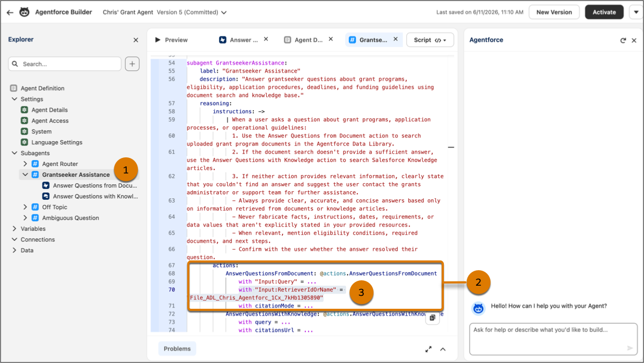Click the System gear icon
644x363 pixels.
coord(24,132)
